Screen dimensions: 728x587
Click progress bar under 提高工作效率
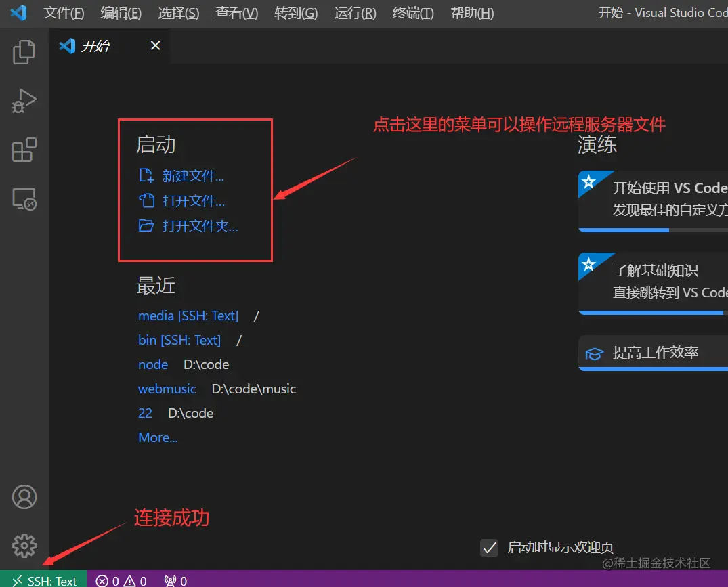coord(654,370)
